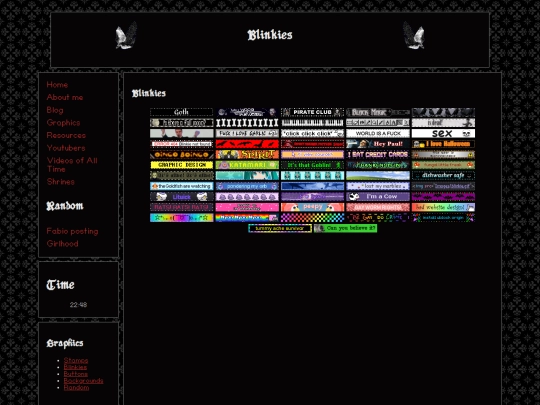This screenshot has width=540, height=405.
Task: Open Videos of All Time link
Action: click(x=72, y=165)
